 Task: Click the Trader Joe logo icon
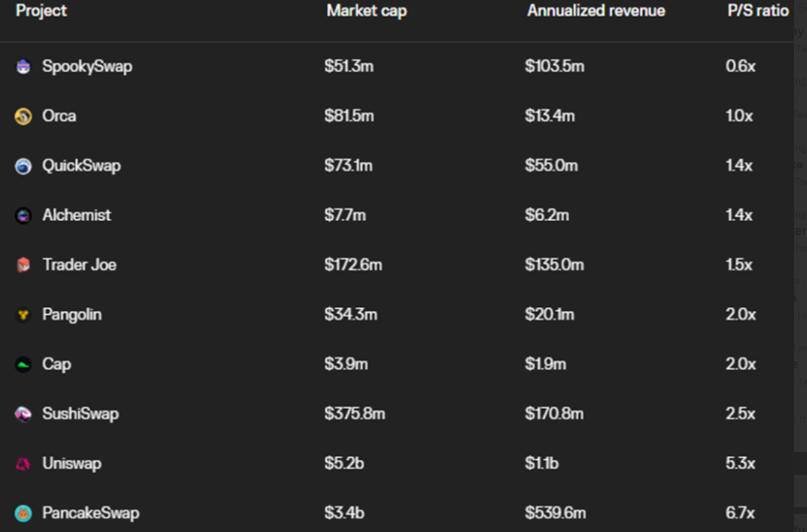coord(23,265)
